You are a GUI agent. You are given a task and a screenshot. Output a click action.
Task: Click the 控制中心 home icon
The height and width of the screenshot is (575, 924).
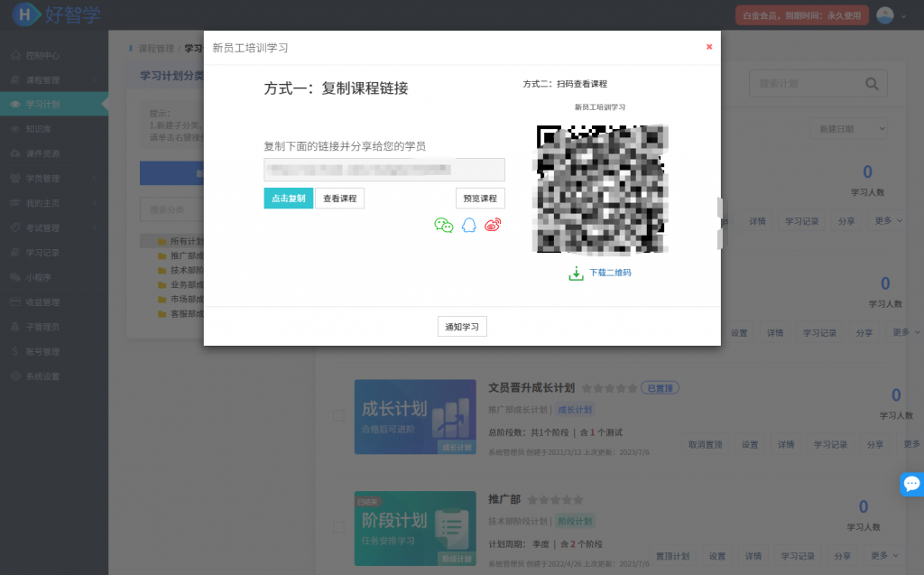pyautogui.click(x=15, y=55)
